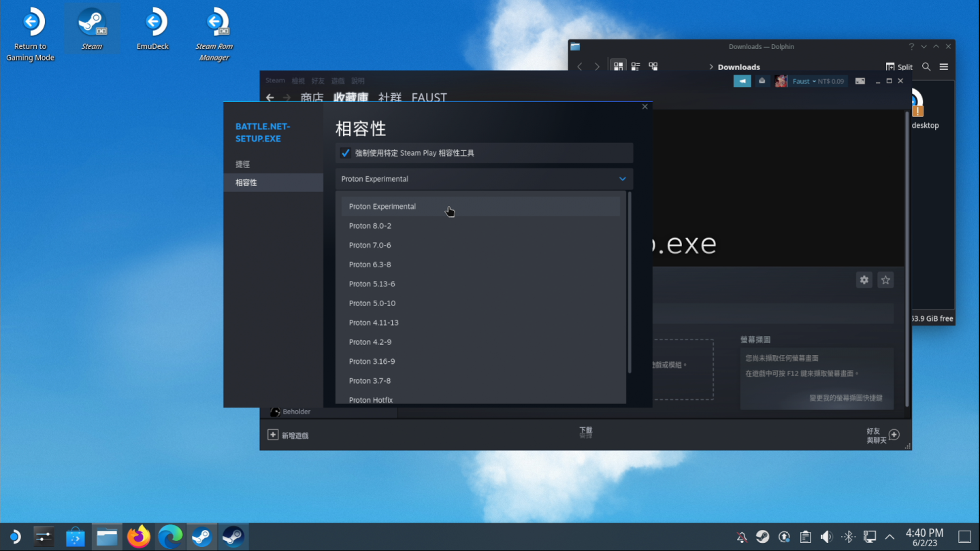Open game settings gear in Steam

click(x=864, y=280)
